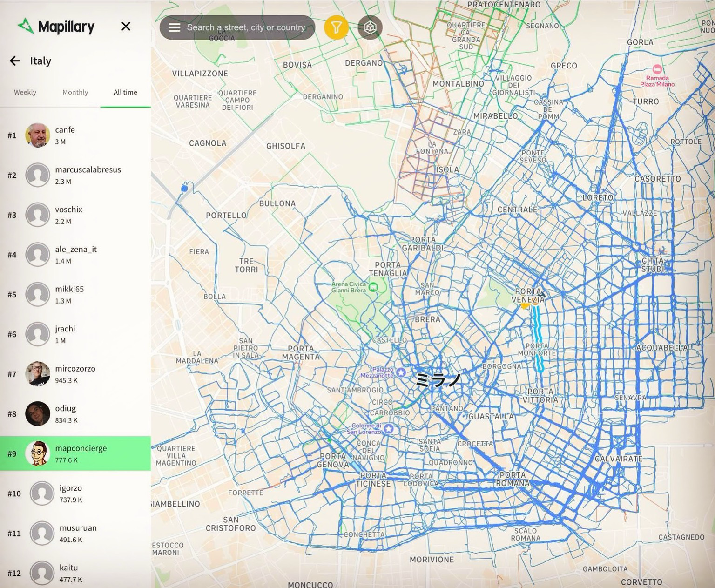This screenshot has width=715, height=588.
Task: Open odiug's profile photo
Action: point(38,414)
